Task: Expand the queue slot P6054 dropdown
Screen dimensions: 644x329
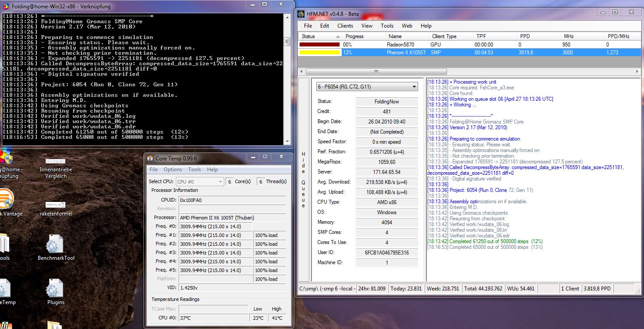Action: (x=414, y=87)
